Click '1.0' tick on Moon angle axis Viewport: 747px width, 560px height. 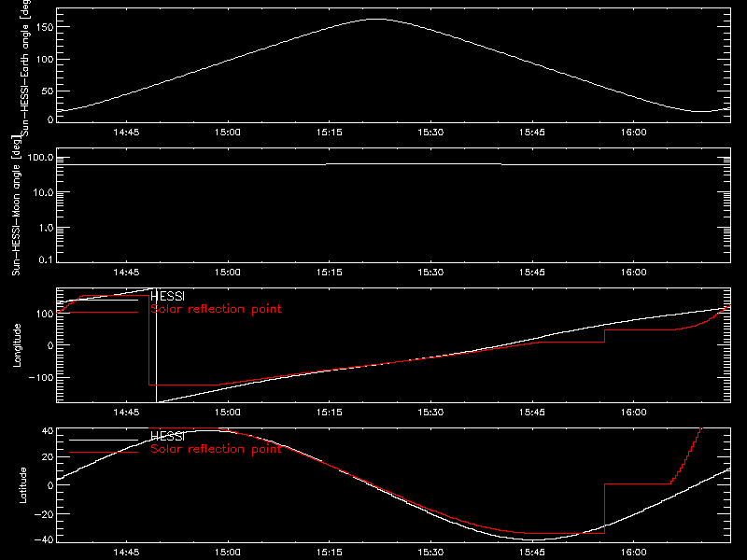tap(46, 228)
